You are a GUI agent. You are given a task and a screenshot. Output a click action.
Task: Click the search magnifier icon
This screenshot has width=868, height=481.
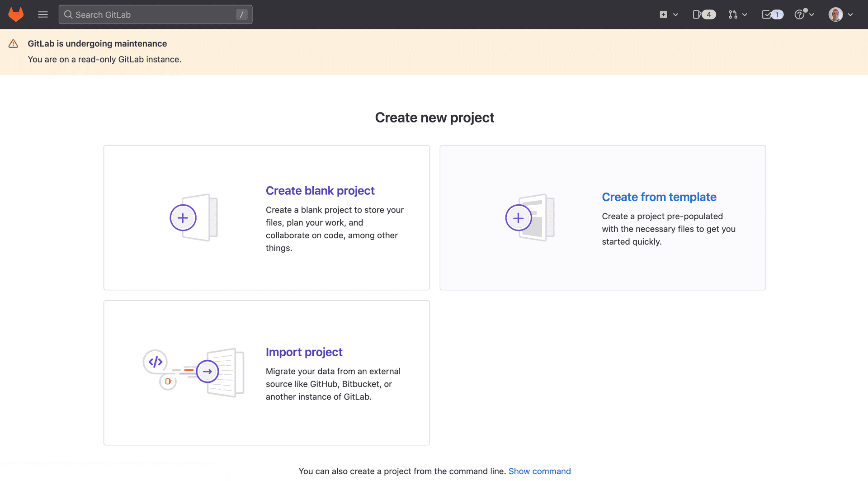(69, 14)
